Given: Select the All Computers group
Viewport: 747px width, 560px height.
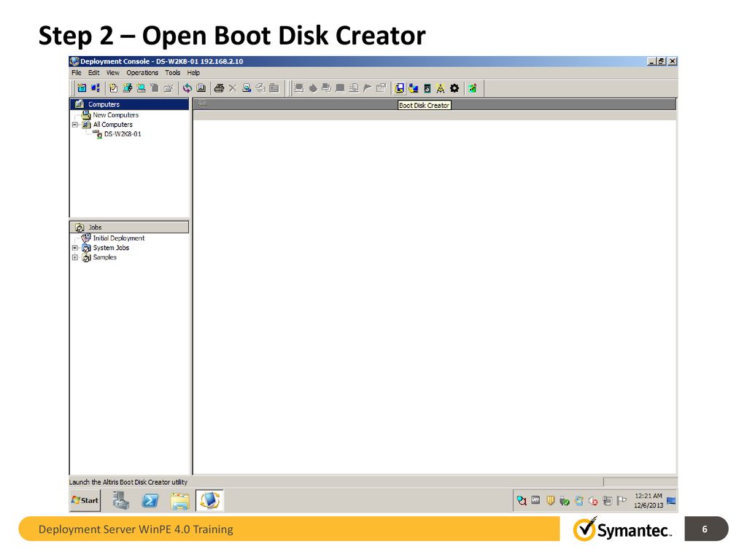Looking at the screenshot, I should pyautogui.click(x=113, y=125).
